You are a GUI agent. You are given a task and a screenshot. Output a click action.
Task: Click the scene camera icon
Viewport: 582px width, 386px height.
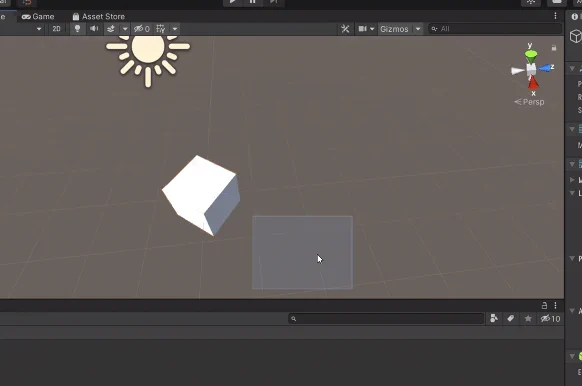coord(362,29)
